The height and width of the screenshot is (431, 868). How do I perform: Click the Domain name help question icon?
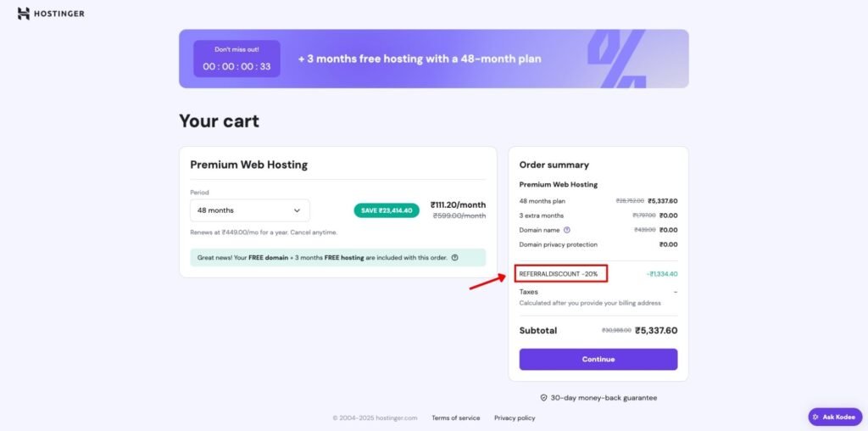tap(567, 230)
